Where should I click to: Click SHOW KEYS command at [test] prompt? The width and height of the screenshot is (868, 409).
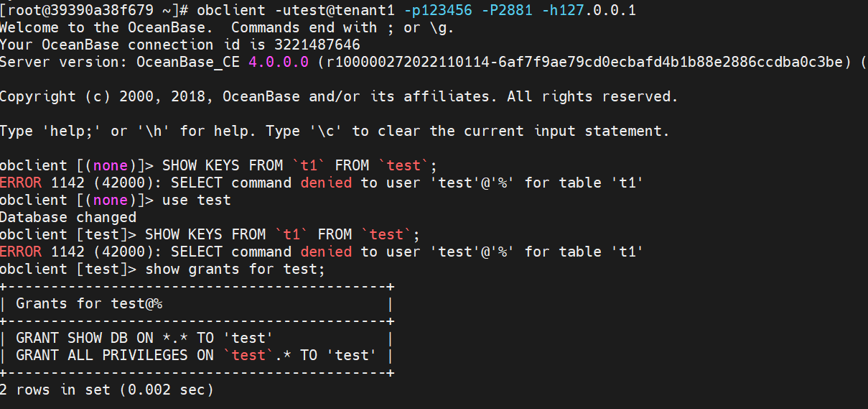point(282,234)
